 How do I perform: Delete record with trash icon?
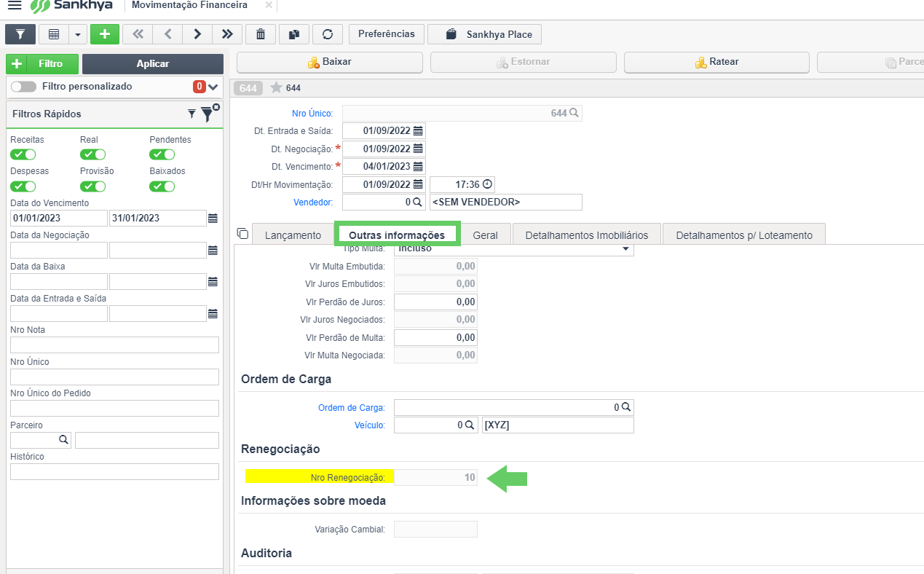click(261, 34)
